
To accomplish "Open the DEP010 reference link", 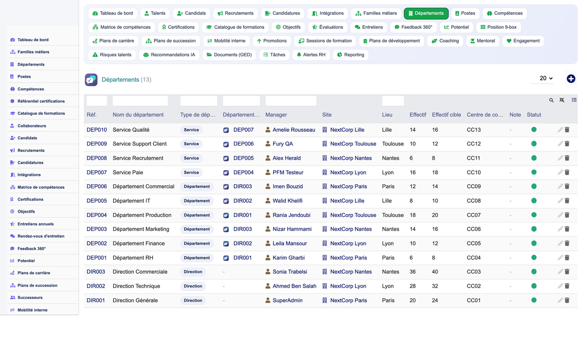I will tap(97, 130).
